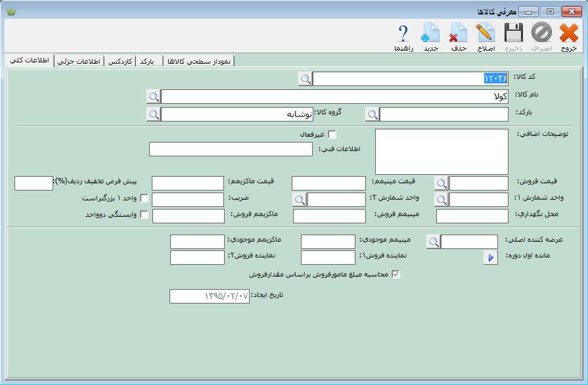
Task: Open lookup for واحد شمارش ۱
Action: (x=441, y=199)
